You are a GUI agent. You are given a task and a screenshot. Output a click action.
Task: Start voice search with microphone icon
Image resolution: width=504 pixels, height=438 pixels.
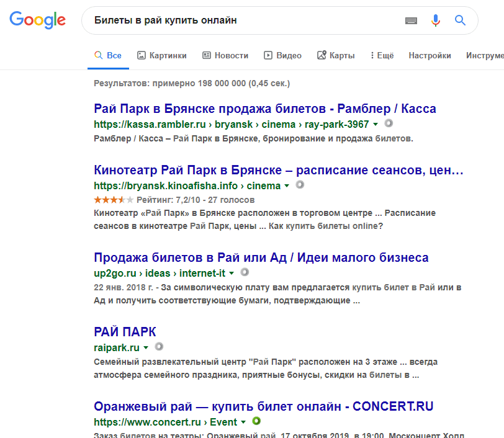tap(436, 20)
